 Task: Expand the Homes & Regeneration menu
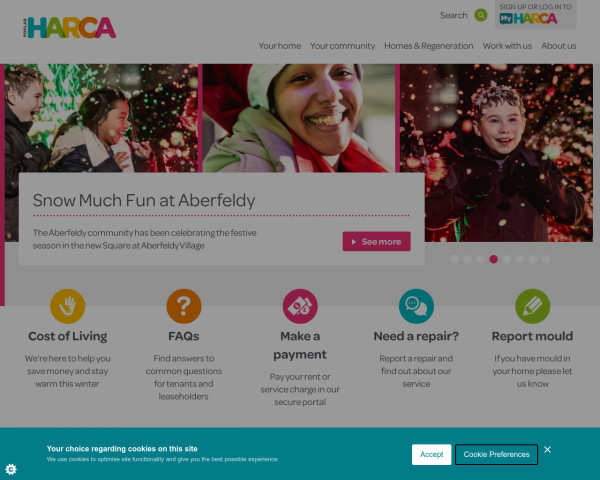point(429,46)
